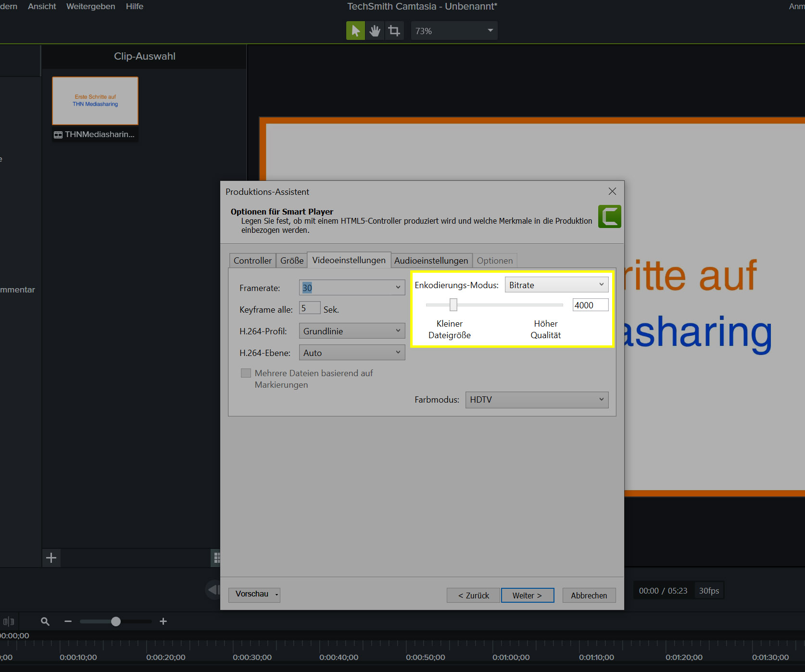Viewport: 805px width, 672px height.
Task: Select the crop tool
Action: point(394,31)
